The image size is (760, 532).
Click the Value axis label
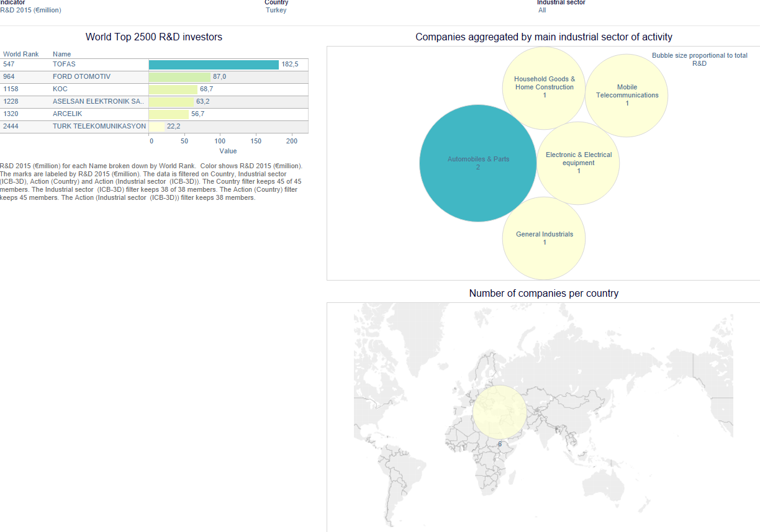coord(228,151)
